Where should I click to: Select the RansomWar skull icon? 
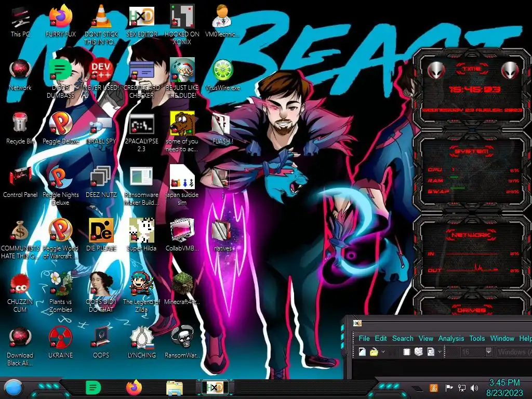pos(182,343)
